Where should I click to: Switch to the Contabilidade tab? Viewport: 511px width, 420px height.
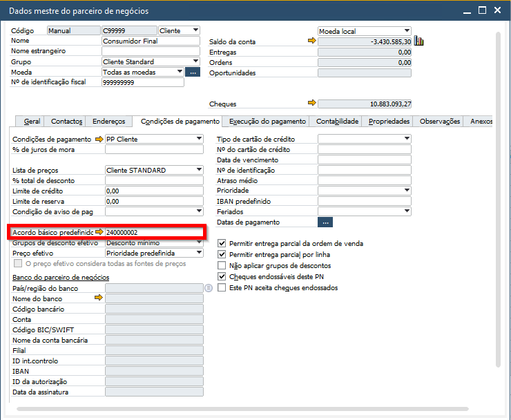[337, 122]
